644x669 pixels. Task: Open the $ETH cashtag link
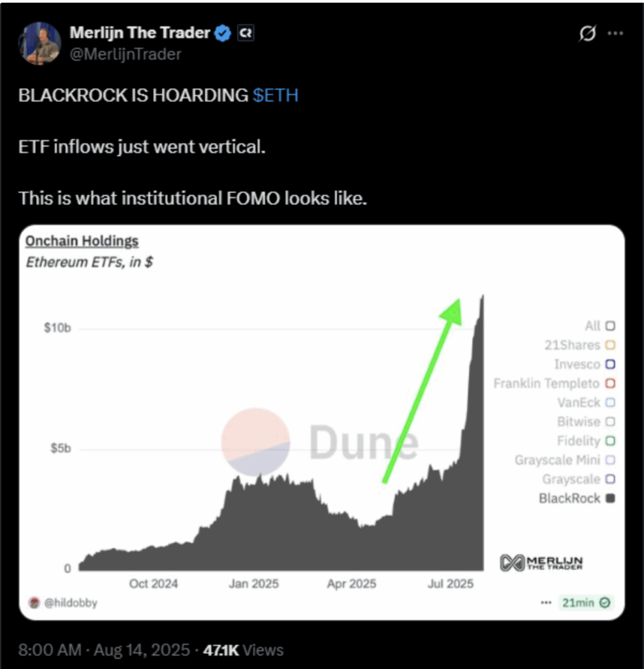pos(274,95)
